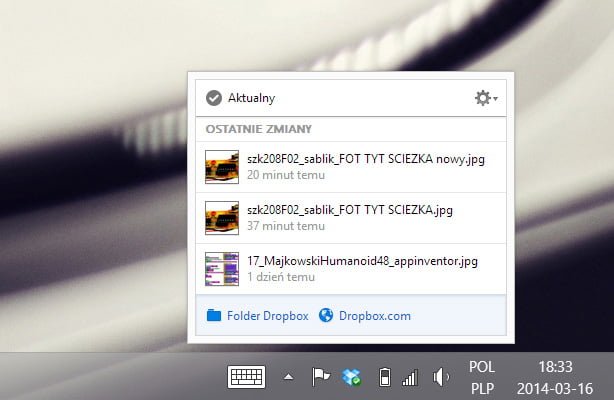Open 17_MajkowskiHumanoid48_appinventor.jpg entry
Viewport: 614px width, 400px height.
pos(351,269)
